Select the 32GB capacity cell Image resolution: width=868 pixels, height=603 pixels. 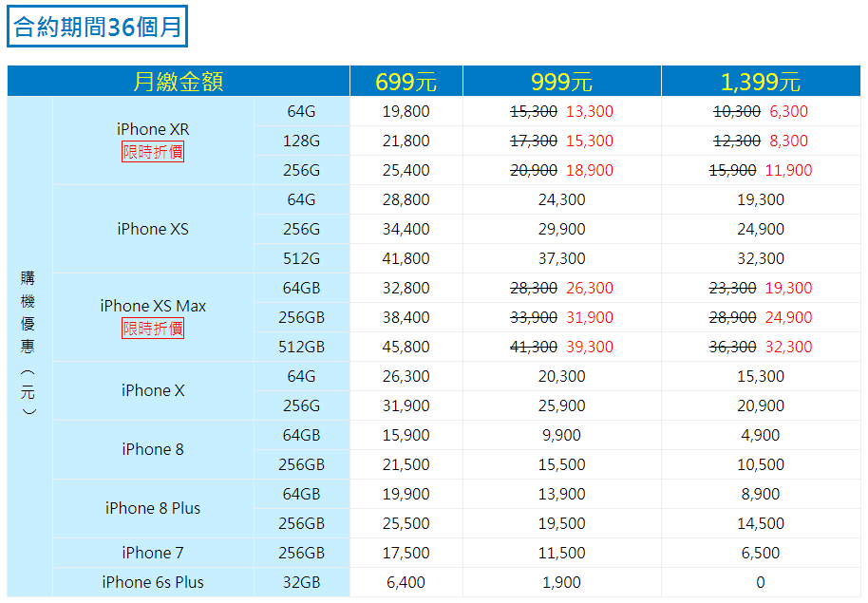click(x=301, y=582)
